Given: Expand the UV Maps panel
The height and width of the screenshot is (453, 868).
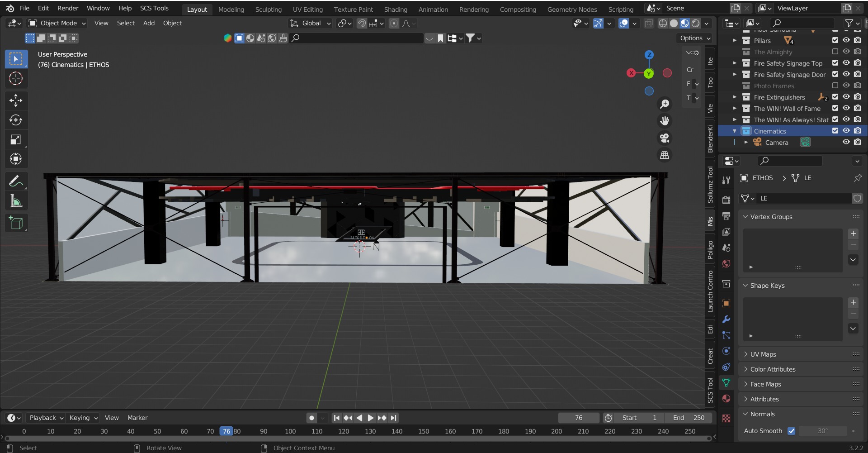Looking at the screenshot, I should pos(801,354).
